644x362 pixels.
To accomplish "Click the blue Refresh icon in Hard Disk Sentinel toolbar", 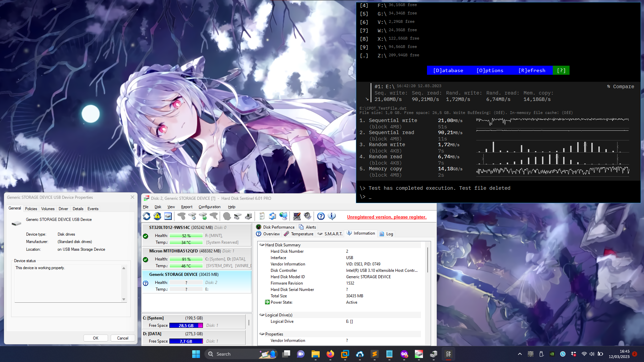I will tap(147, 216).
